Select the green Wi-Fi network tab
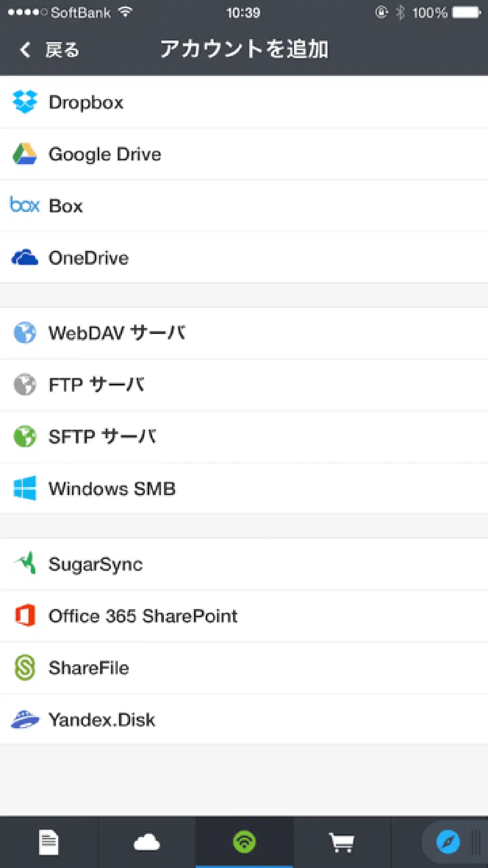 click(244, 842)
